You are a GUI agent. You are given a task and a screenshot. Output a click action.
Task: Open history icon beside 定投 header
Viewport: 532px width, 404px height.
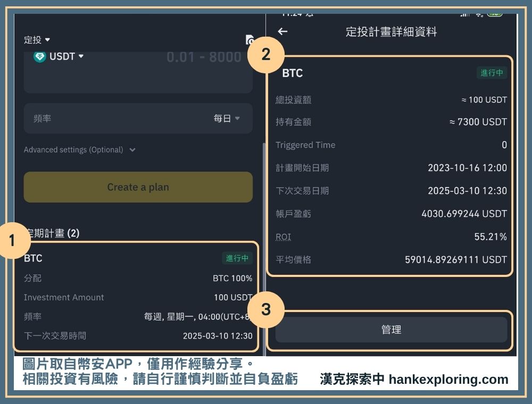pos(250,40)
